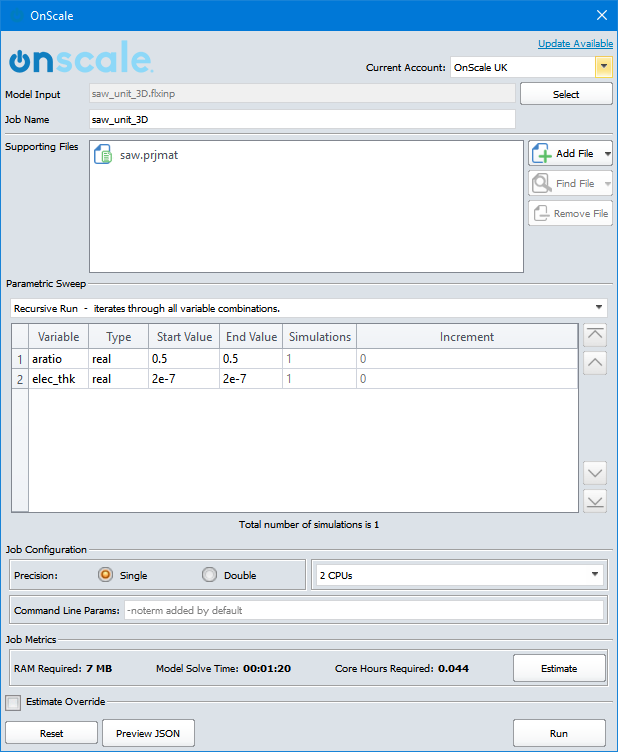
Task: Click Total number of simulations text
Action: click(x=309, y=524)
